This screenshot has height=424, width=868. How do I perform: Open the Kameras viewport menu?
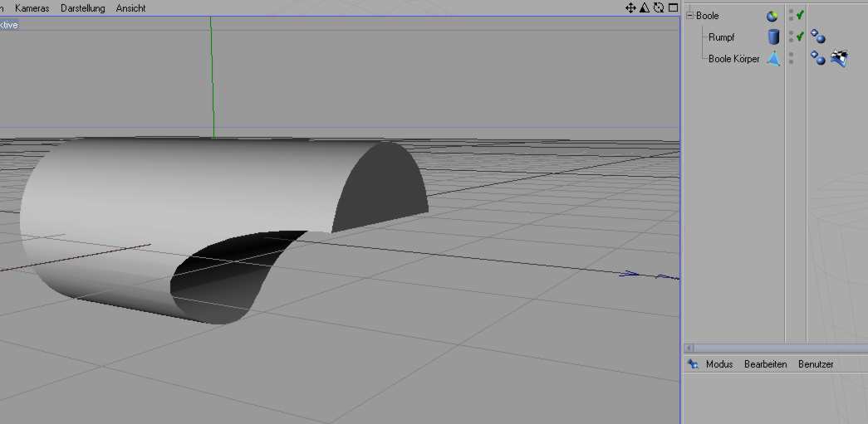coord(32,8)
